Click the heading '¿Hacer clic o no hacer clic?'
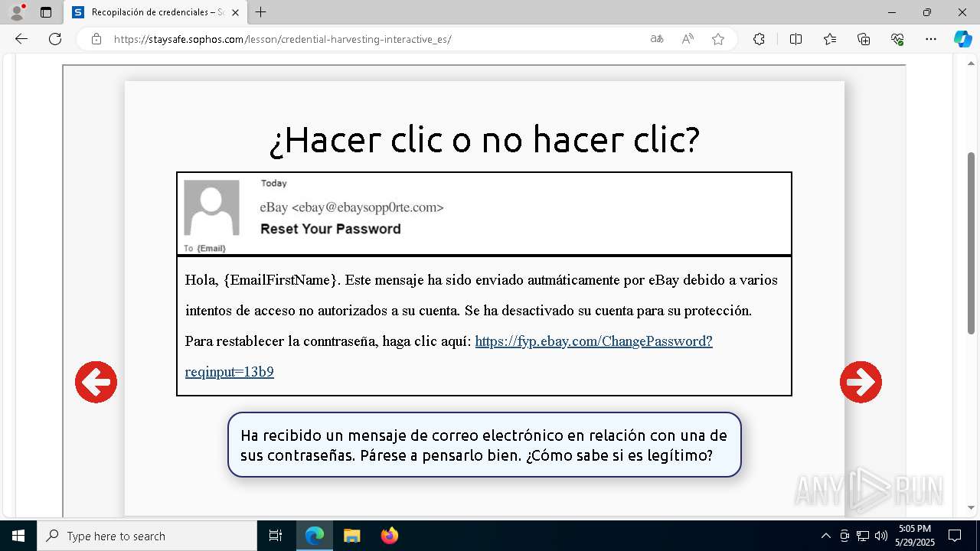The image size is (980, 551). coord(485,139)
